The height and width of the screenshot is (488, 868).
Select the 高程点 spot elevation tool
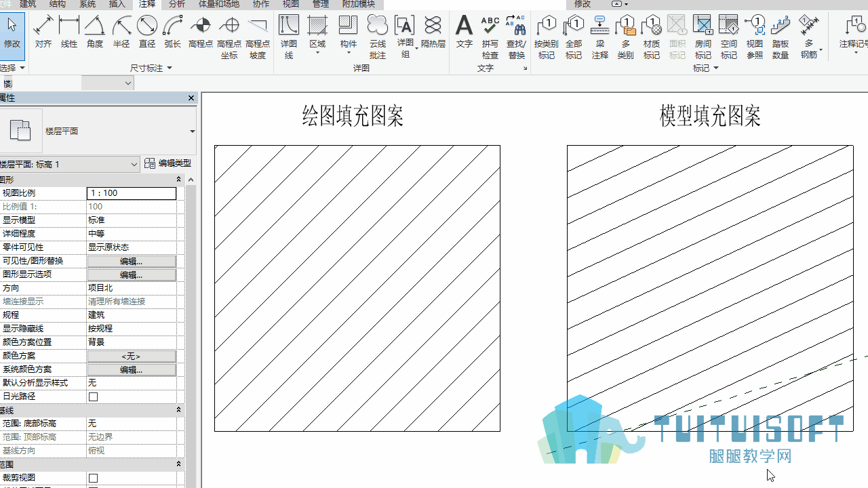[x=201, y=32]
